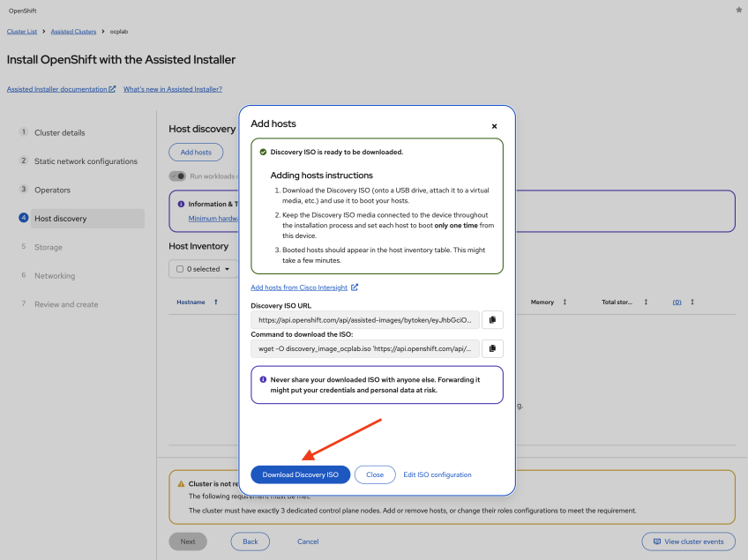
Task: Toggle Run workloads on control plane switch
Action: pos(177,176)
